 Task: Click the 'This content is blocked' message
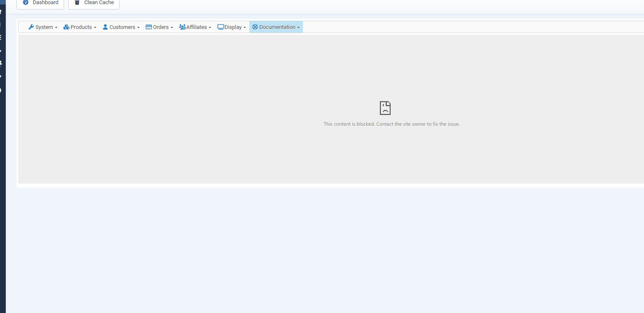[391, 124]
